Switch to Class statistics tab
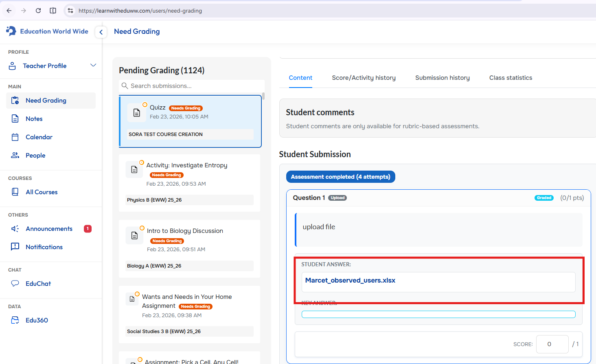The height and width of the screenshot is (364, 596). [511, 78]
